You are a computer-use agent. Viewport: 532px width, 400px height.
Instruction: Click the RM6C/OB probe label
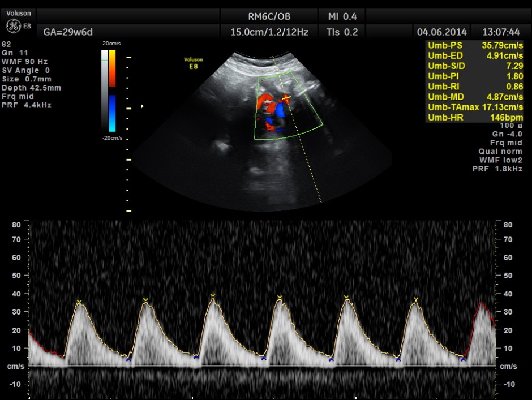(269, 16)
